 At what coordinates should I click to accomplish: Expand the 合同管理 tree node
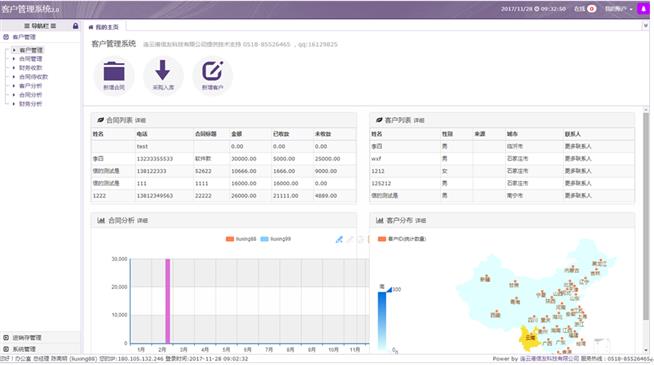(x=14, y=59)
